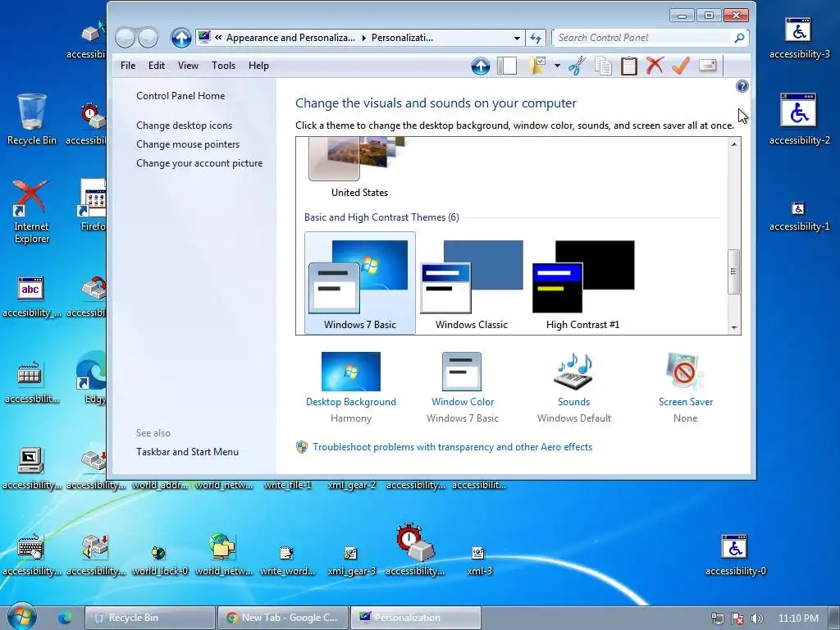Open the File menu
Screen dimensions: 840x630
128,66
